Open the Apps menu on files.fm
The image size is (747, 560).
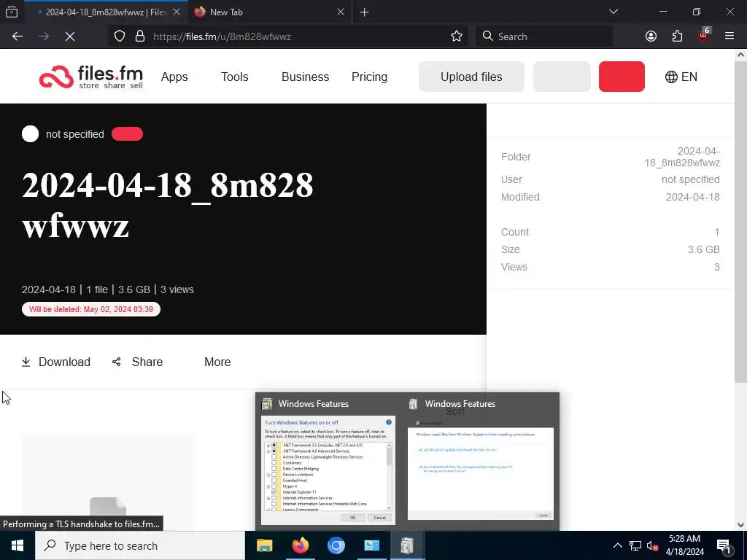174,77
